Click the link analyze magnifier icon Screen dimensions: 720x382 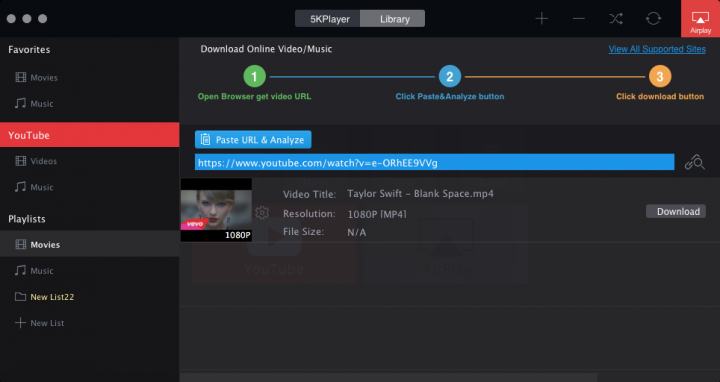695,163
